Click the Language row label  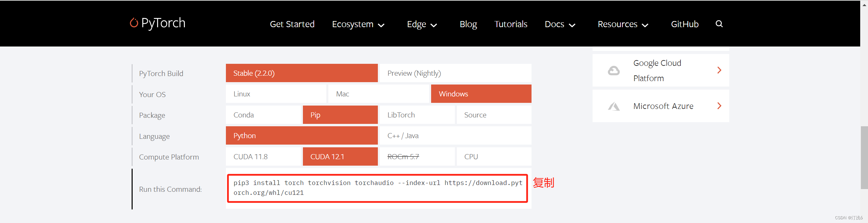(x=154, y=136)
